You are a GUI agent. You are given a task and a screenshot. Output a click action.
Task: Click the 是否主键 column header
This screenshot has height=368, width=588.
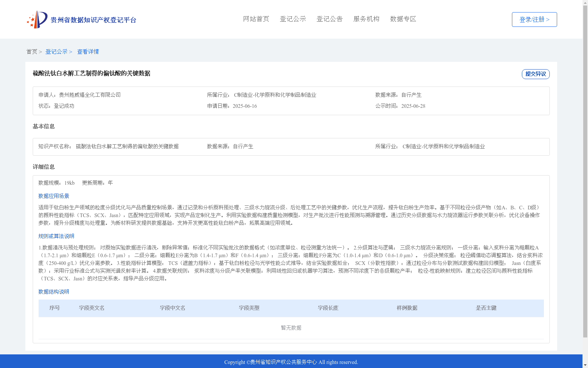[486, 308]
